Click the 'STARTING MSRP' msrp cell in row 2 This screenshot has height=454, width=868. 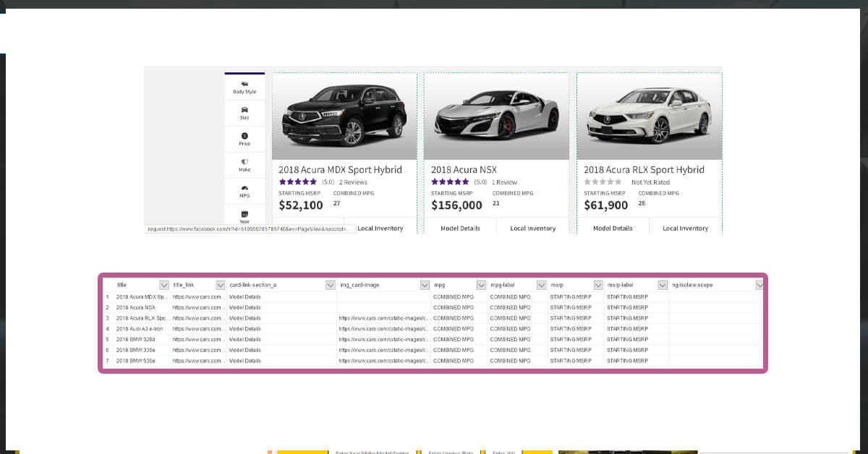pyautogui.click(x=576, y=307)
